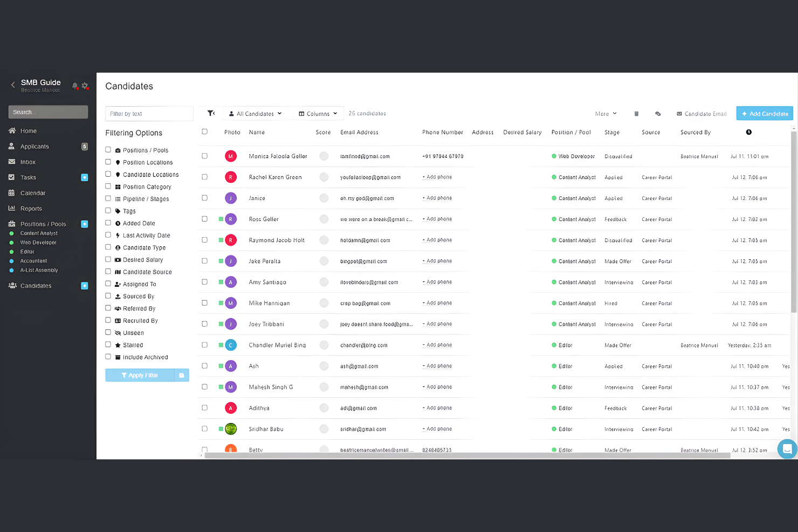Open the Columns dropdown
The width and height of the screenshot is (798, 532).
tap(318, 113)
